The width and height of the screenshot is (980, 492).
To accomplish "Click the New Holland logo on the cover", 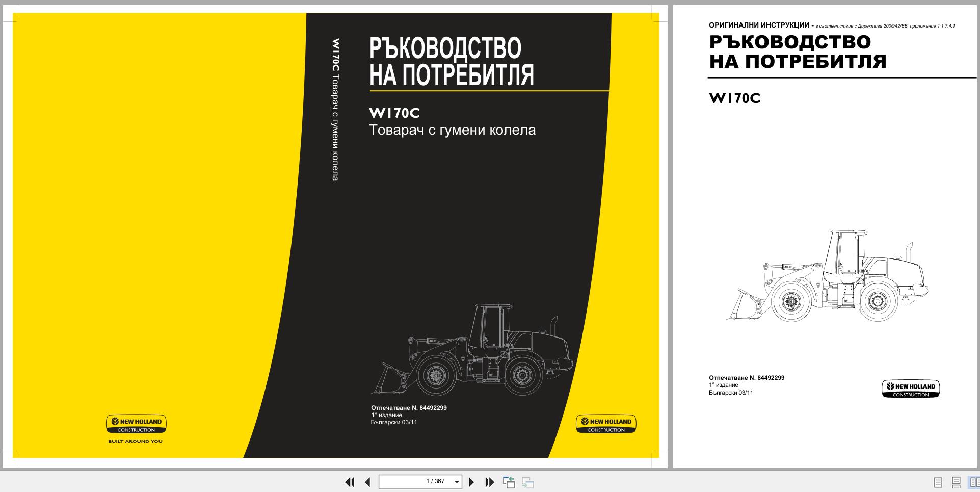I will [136, 423].
